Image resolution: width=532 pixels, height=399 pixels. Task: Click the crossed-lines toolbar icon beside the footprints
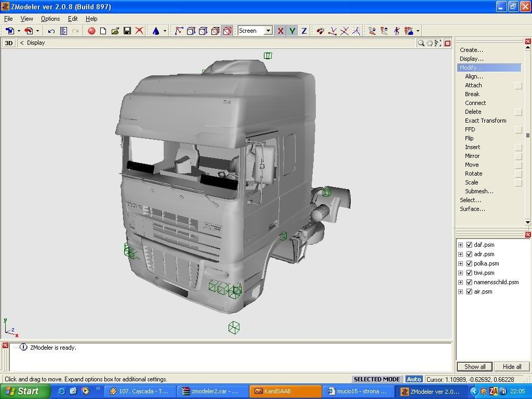[x=332, y=31]
